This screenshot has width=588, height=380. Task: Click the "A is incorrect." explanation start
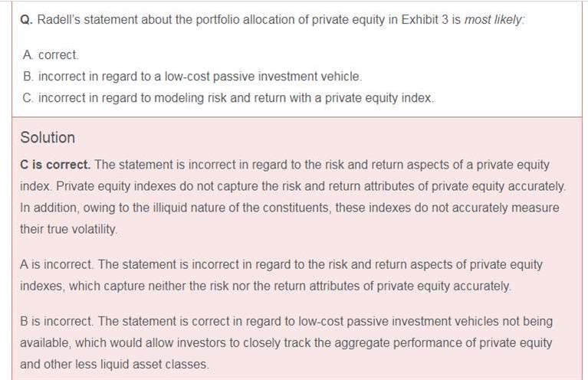(x=57, y=264)
